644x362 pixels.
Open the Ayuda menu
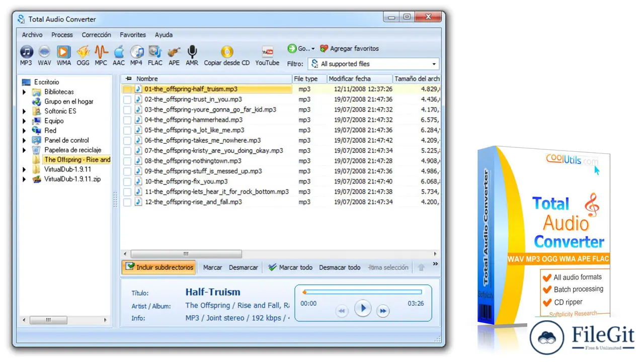[164, 35]
